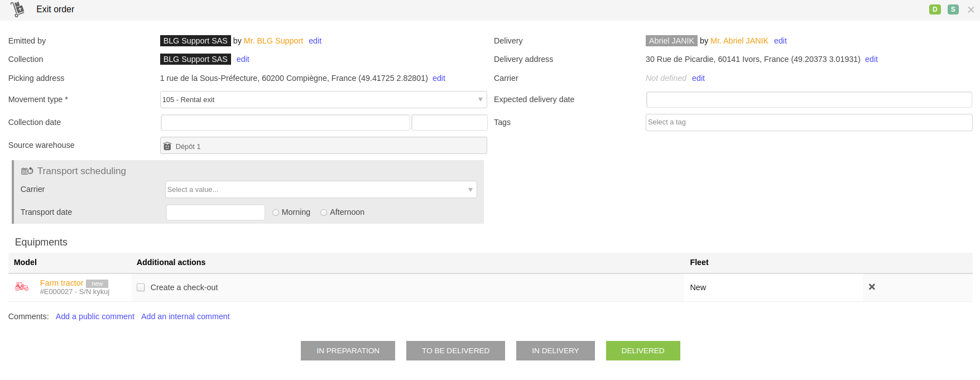Edit the delivery address
Screen dimensions: 980x380
[x=871, y=59]
